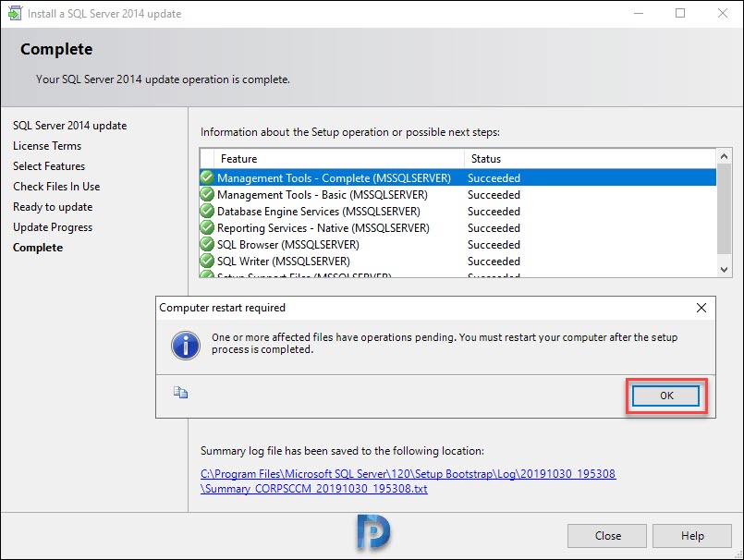Viewport: 744px width, 560px height.
Task: Click Succeeded status for Management Tools - Complete
Action: point(494,178)
